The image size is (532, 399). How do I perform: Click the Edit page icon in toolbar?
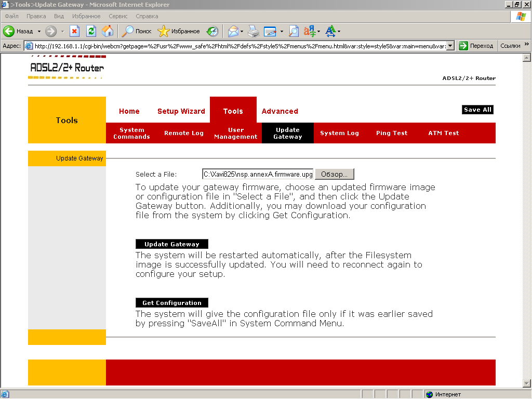pos(270,31)
